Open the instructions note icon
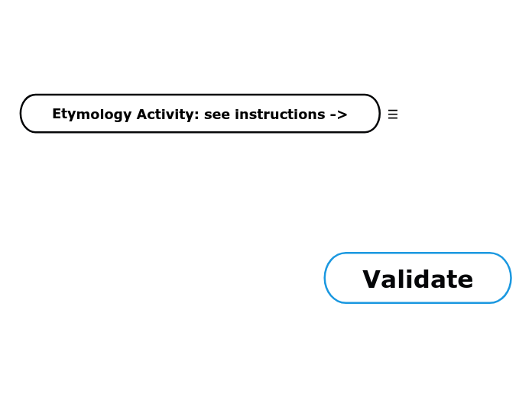 click(x=392, y=115)
